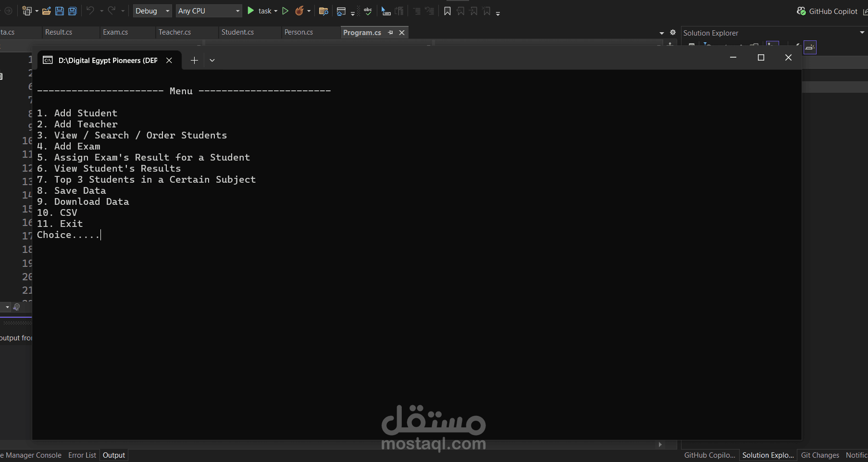The image size is (868, 462).
Task: Click the 'Choice.....' console input prompt
Action: pyautogui.click(x=68, y=235)
